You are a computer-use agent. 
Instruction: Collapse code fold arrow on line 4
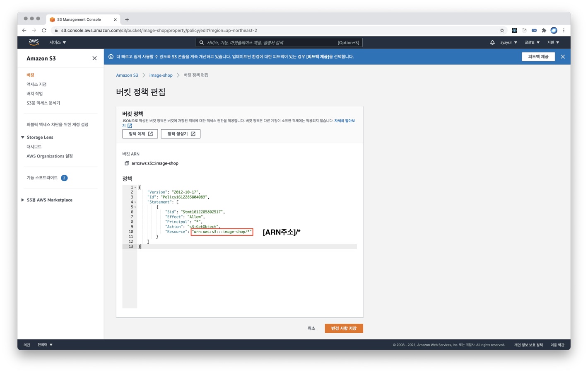[x=135, y=202]
